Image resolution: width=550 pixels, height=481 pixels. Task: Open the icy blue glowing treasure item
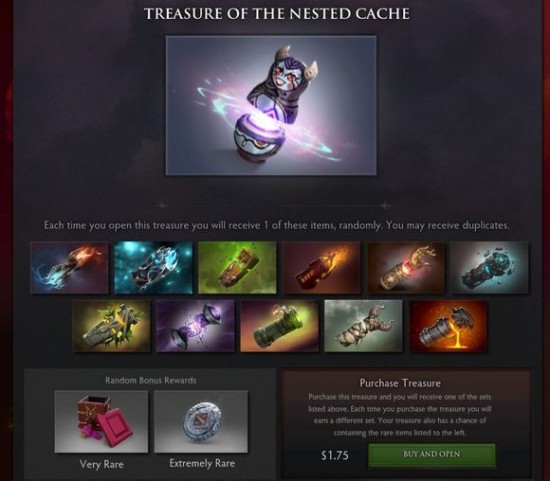pyautogui.click(x=153, y=268)
